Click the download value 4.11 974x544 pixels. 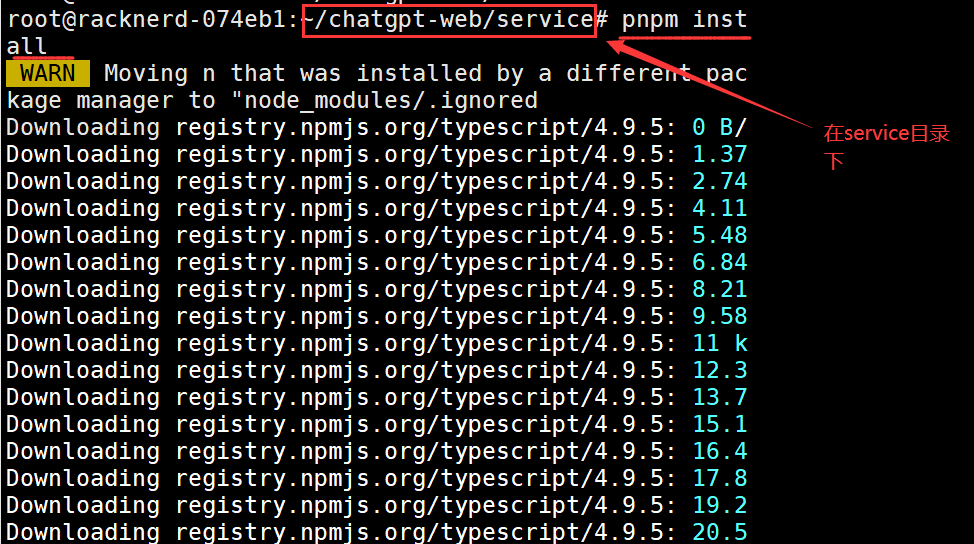point(719,208)
